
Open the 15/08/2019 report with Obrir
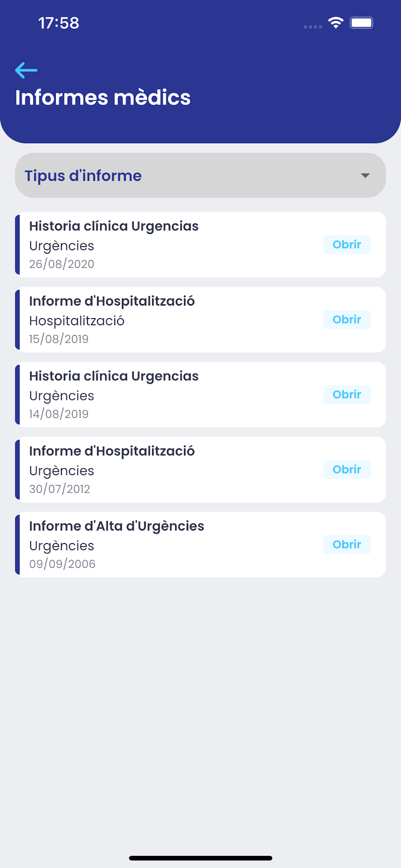[347, 319]
